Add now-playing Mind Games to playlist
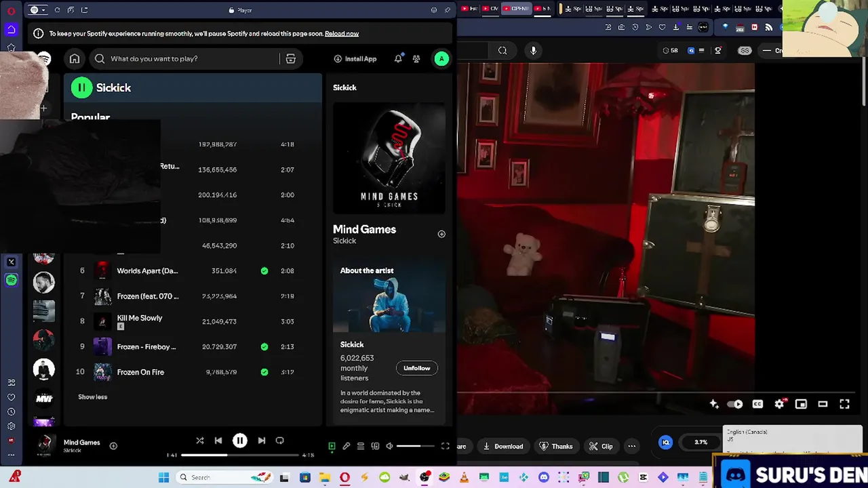The width and height of the screenshot is (868, 488). (x=113, y=446)
